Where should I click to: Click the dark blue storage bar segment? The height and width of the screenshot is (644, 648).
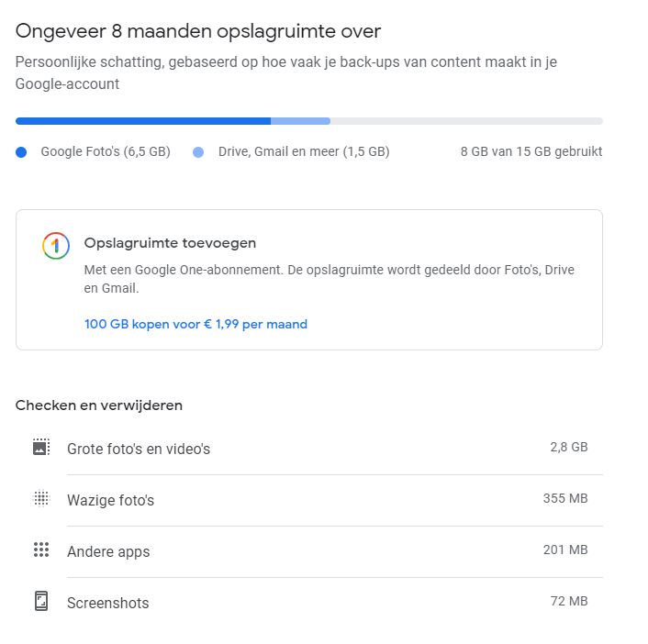[142, 121]
